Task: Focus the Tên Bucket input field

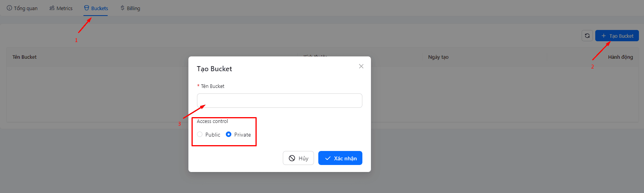Action: [x=280, y=100]
